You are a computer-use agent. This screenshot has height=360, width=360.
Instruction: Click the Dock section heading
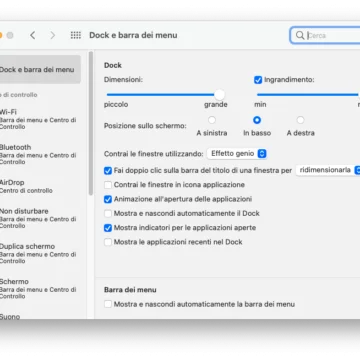tap(113, 65)
